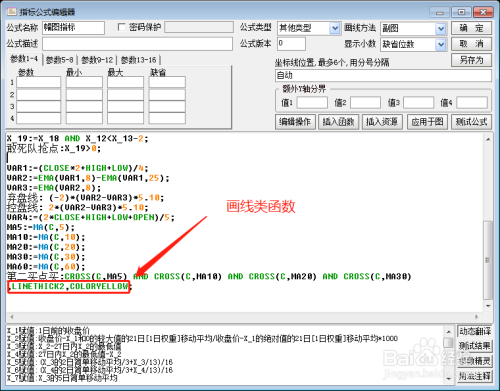Click the code line starting VAR1:=
Viewport: 500px width, 391px height.
tap(77, 168)
